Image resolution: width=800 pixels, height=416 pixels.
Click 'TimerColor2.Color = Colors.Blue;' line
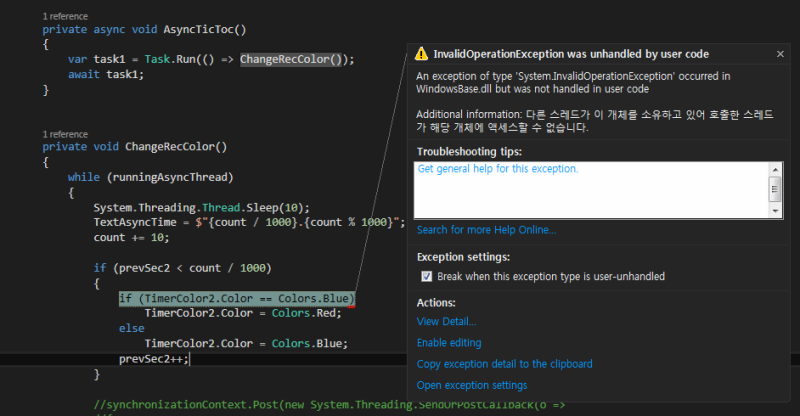(x=246, y=344)
